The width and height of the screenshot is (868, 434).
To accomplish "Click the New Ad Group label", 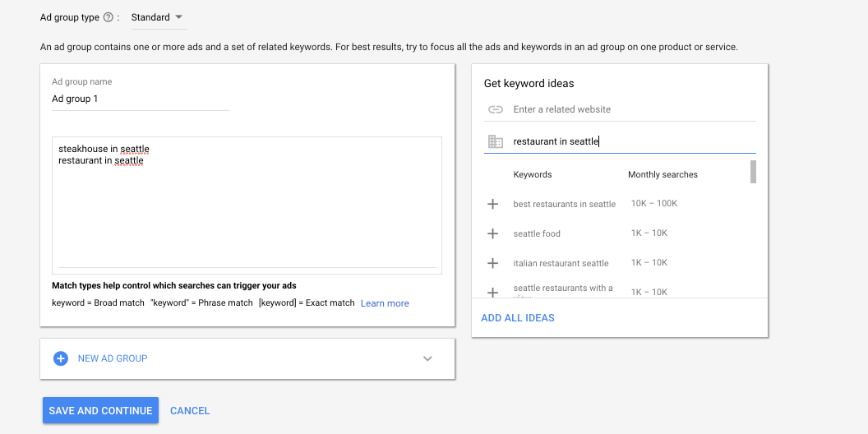I will 113,358.
